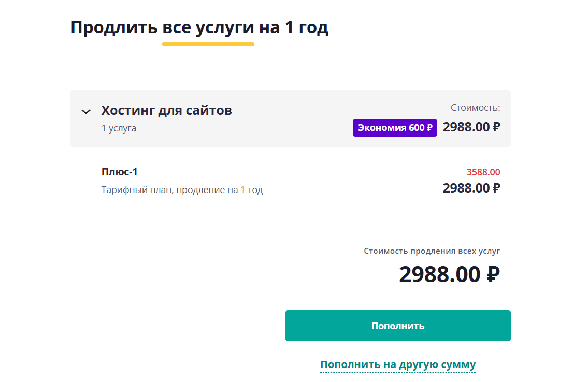
Task: Click the crossed-out 3588.00 old price
Action: (483, 172)
